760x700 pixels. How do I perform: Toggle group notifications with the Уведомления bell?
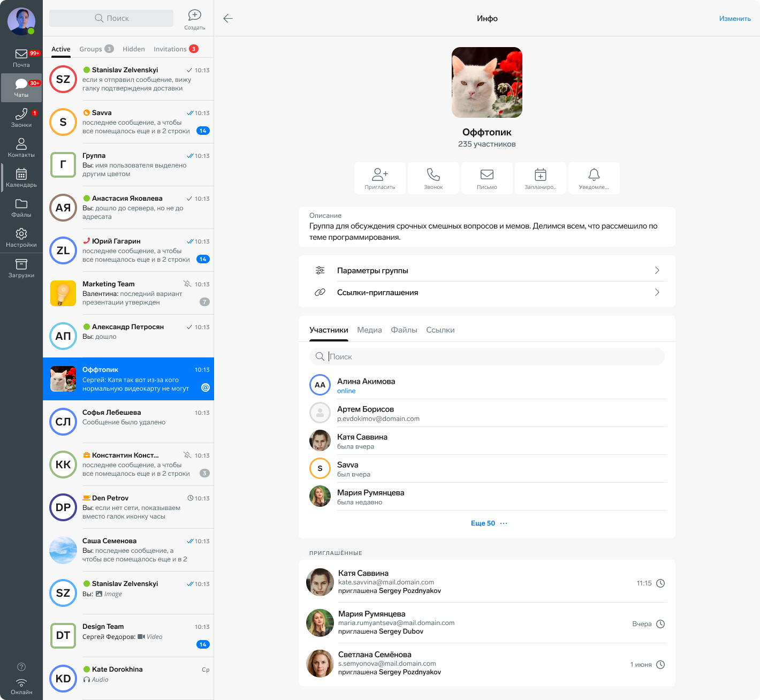[x=594, y=178]
